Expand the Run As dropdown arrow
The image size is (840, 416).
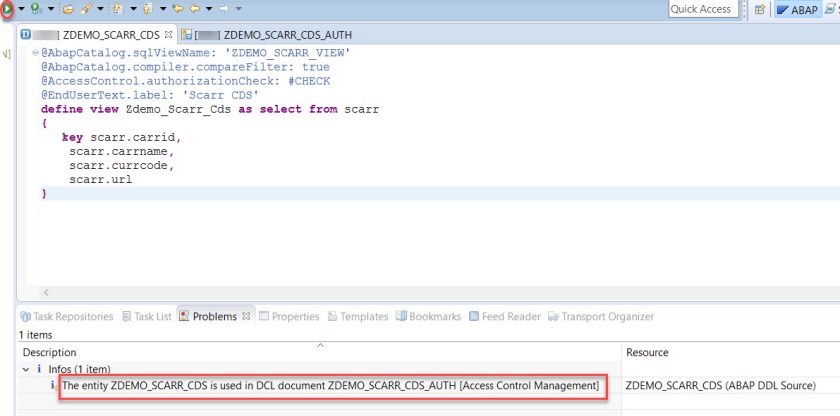[51, 9]
